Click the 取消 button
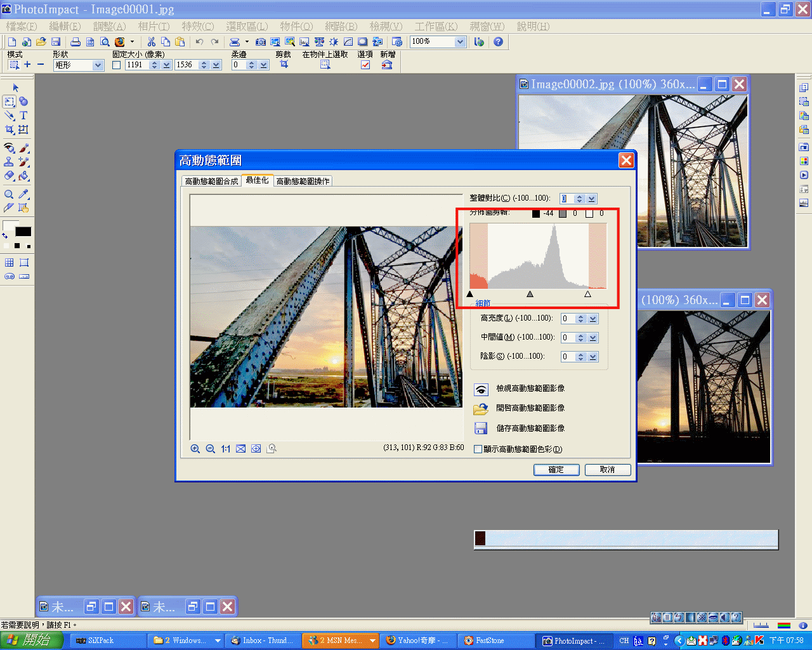 coord(607,470)
